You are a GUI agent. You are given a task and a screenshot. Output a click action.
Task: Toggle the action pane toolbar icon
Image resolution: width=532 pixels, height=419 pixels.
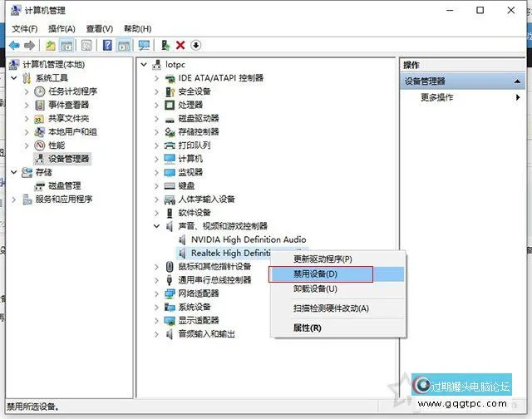point(124,45)
